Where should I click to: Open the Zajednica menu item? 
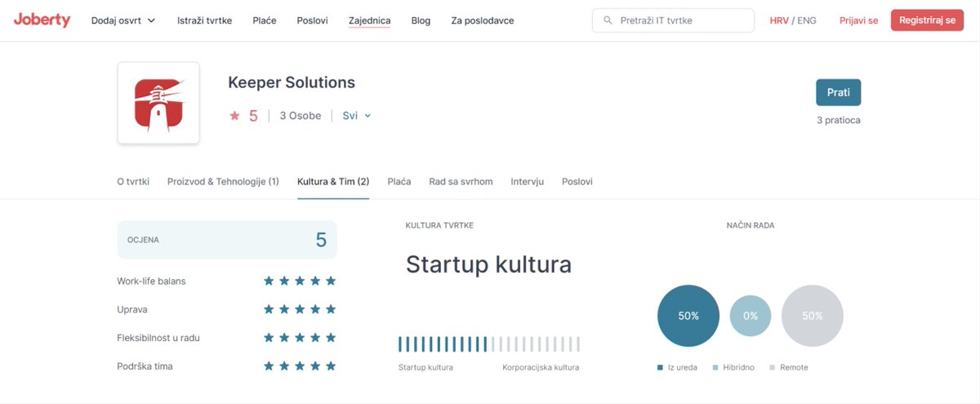[x=369, y=20]
